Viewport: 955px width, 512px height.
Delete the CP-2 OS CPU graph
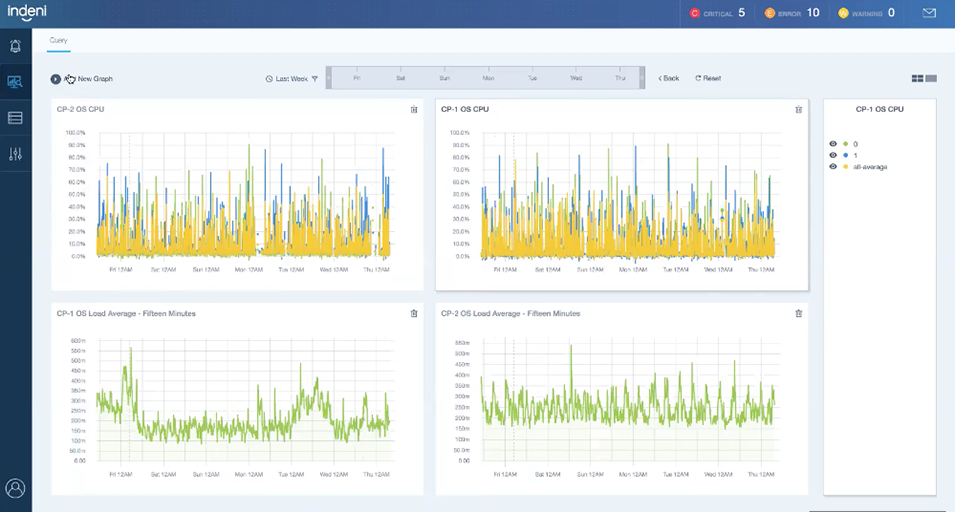[414, 110]
